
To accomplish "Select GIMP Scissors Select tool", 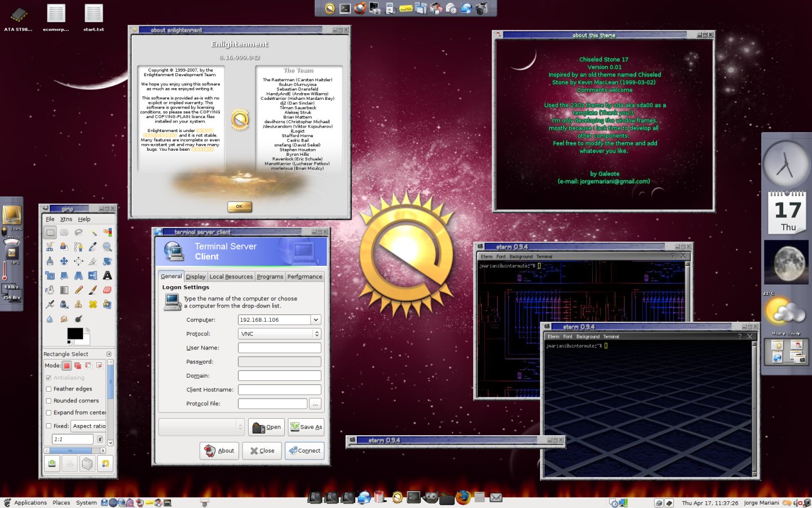I will click(50, 247).
